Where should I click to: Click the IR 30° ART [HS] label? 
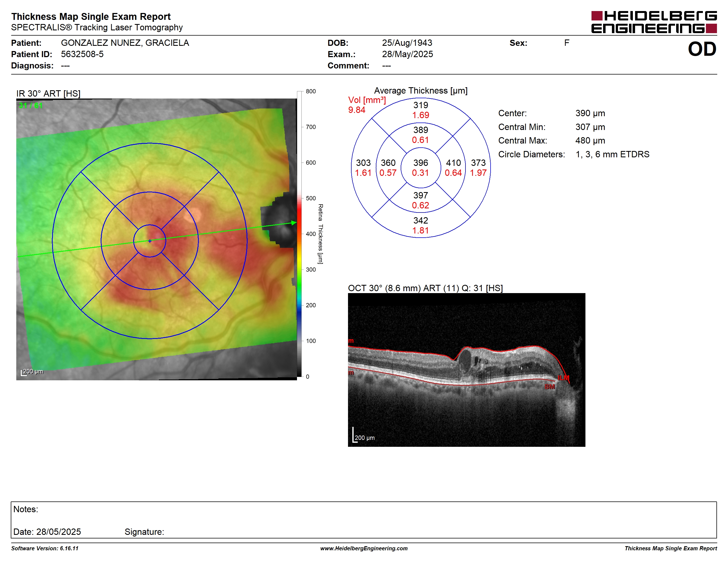48,93
